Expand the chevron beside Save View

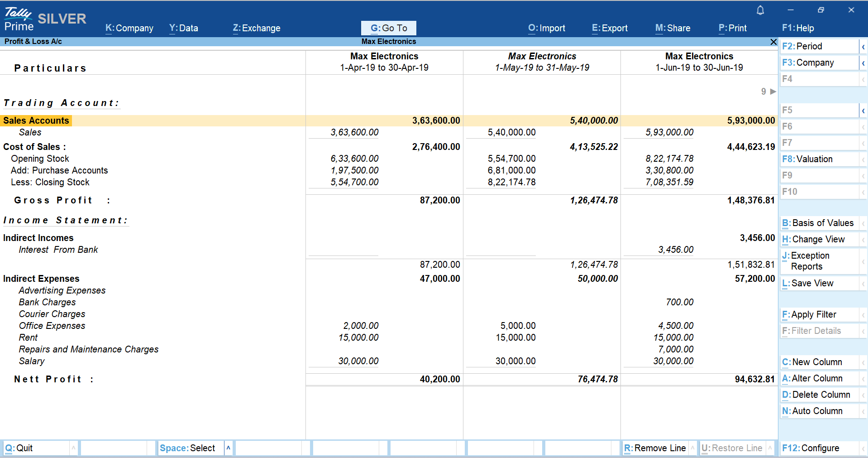click(x=863, y=284)
